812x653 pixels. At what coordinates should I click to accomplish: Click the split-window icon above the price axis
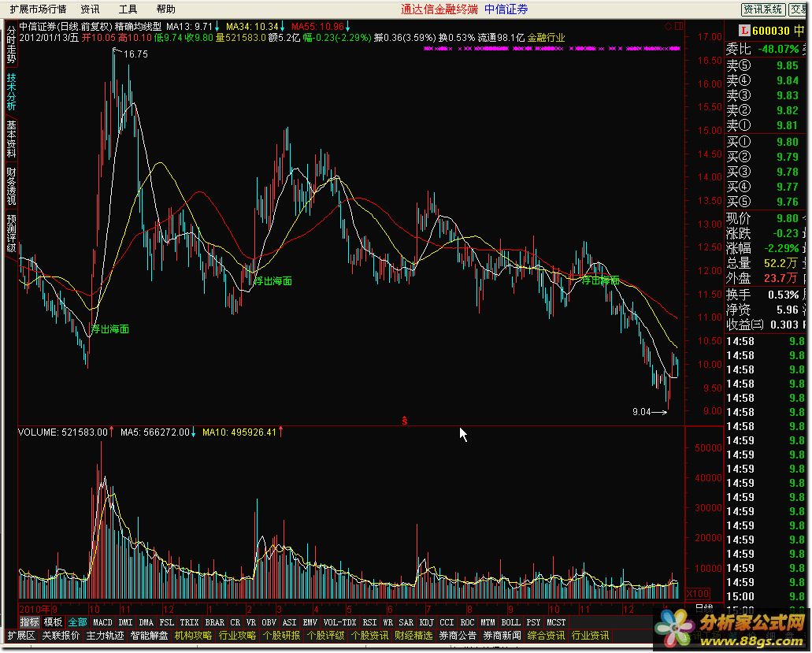pyautogui.click(x=679, y=26)
